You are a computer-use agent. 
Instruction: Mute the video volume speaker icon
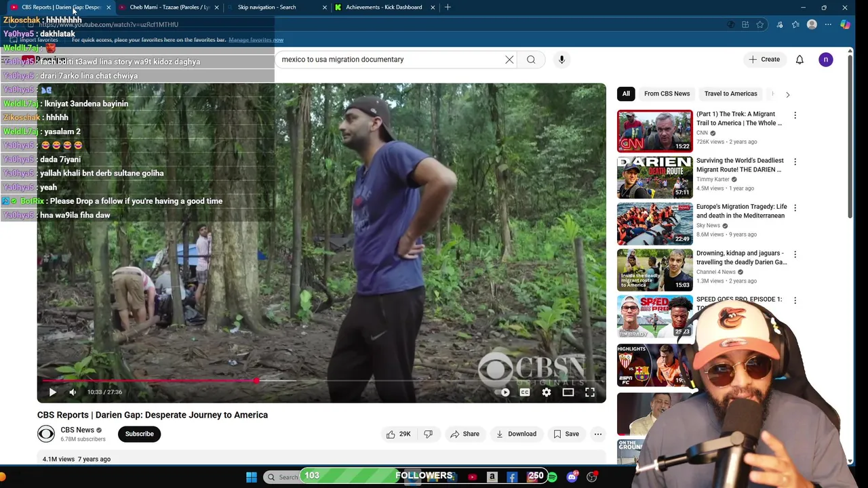point(73,392)
